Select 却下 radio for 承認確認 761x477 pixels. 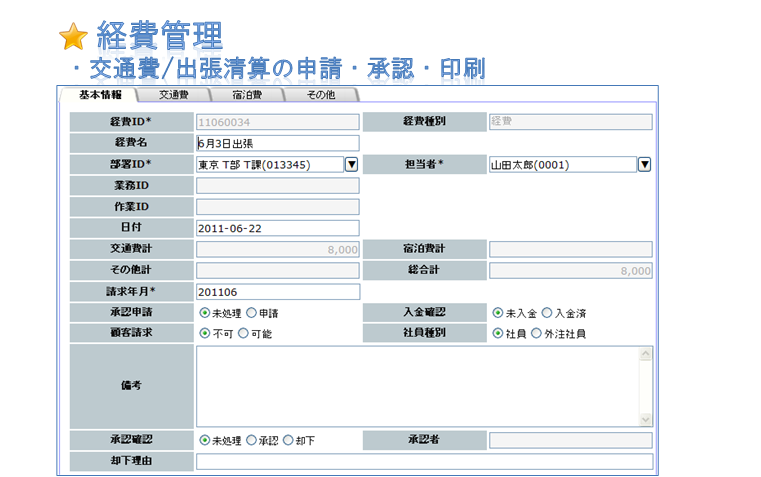tap(288, 440)
